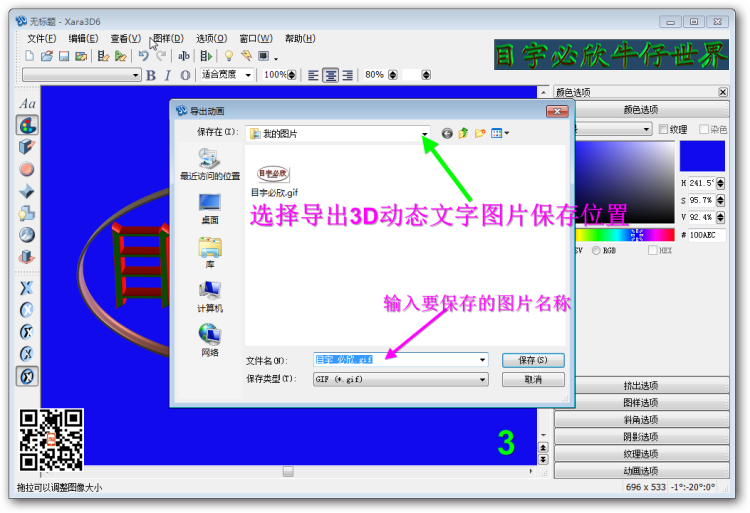Select the 'Aa' text options tool
This screenshot has width=750, height=513.
pos(27,104)
